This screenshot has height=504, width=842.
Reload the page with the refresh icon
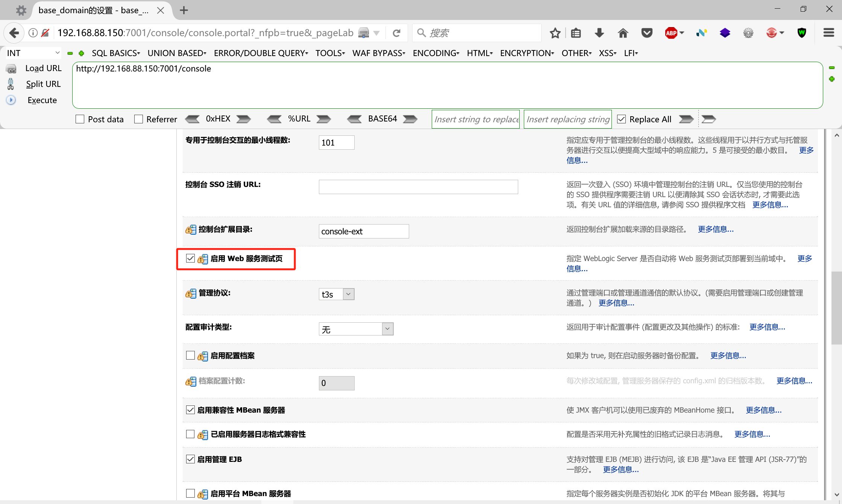(x=396, y=33)
